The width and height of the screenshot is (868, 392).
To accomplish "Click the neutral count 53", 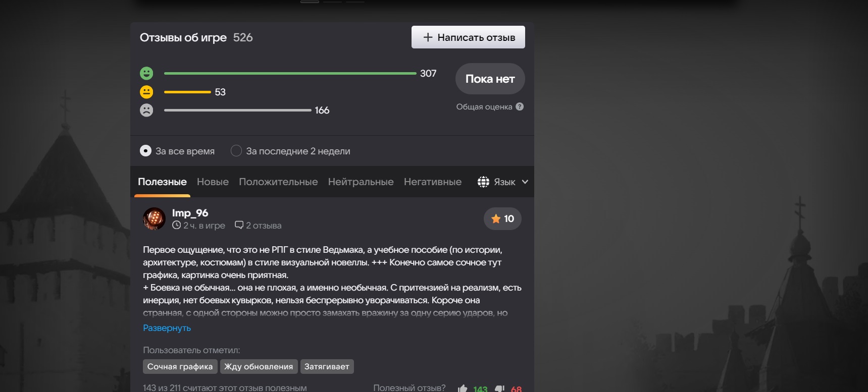I will pyautogui.click(x=220, y=92).
